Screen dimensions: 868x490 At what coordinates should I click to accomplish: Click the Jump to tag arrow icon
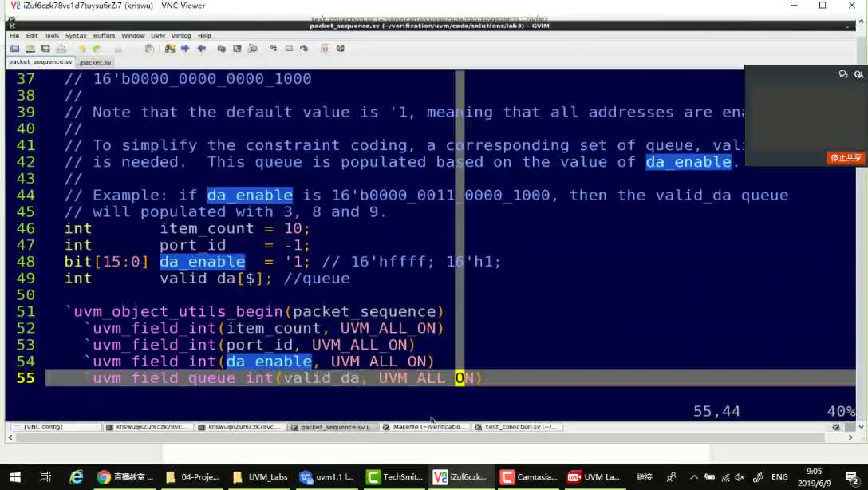pyautogui.click(x=304, y=49)
